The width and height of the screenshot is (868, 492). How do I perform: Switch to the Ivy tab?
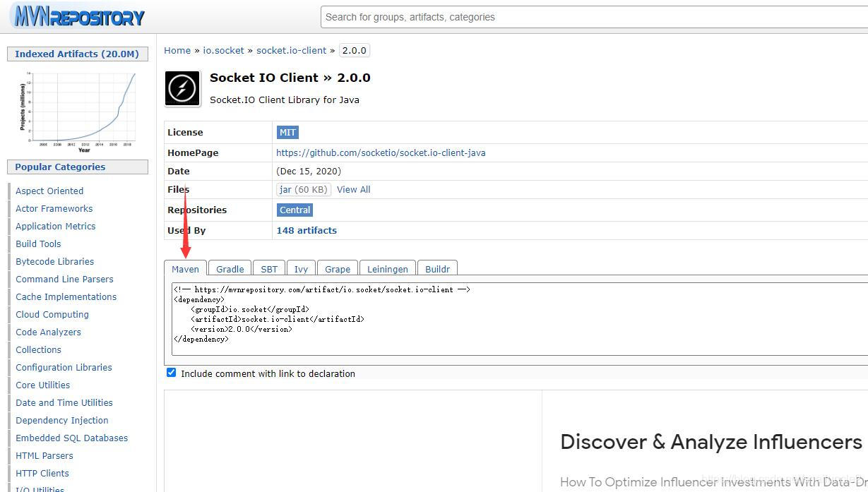pyautogui.click(x=301, y=269)
